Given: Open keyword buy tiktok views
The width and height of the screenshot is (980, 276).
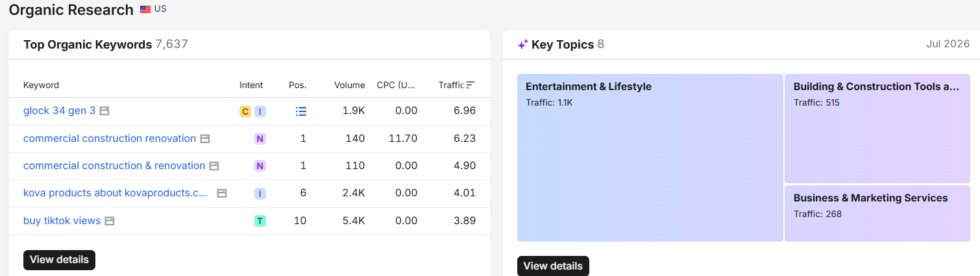Looking at the screenshot, I should (62, 221).
